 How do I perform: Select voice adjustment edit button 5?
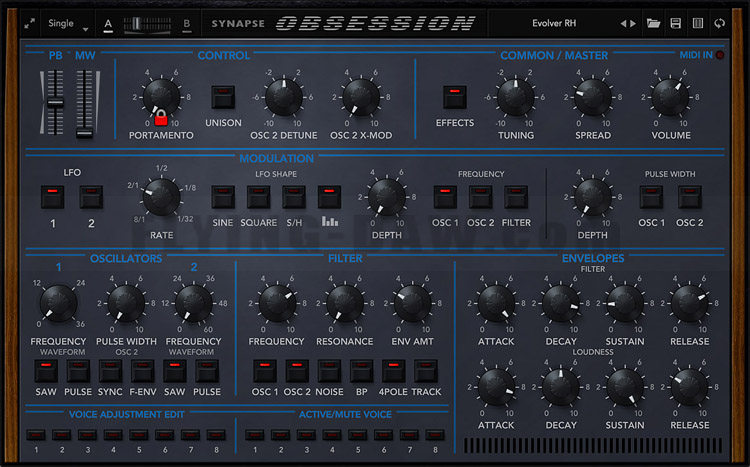pyautogui.click(x=139, y=435)
